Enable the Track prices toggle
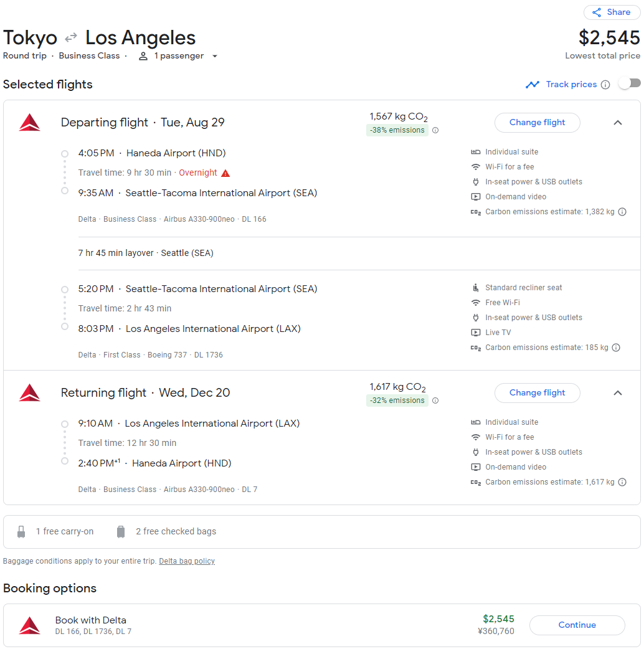Screen dimensions: 644x649 629,83
